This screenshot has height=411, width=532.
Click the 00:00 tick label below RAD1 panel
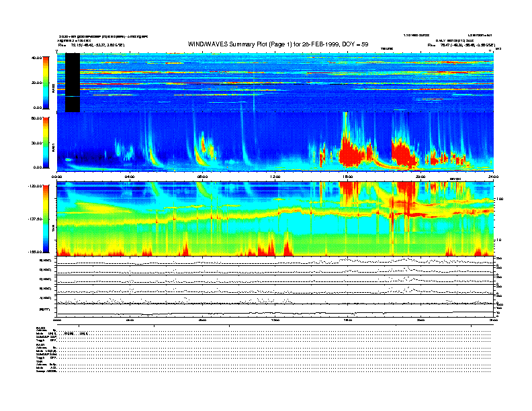point(57,177)
